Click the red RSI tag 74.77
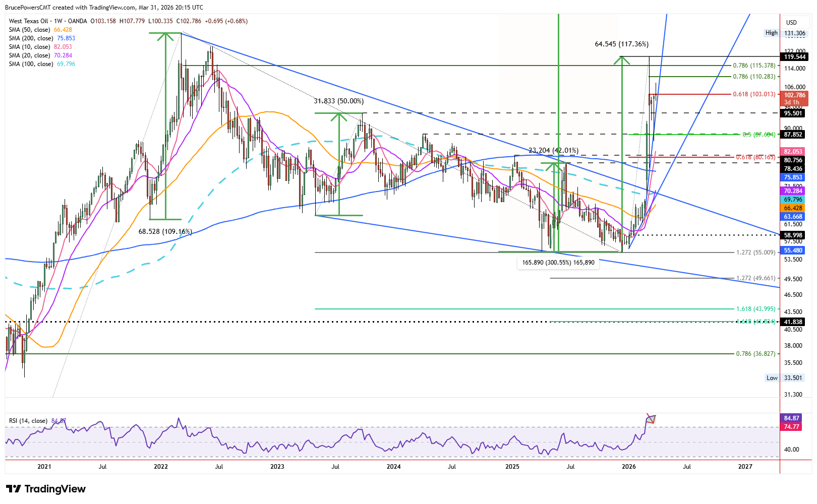The width and height of the screenshot is (817, 504). [791, 427]
